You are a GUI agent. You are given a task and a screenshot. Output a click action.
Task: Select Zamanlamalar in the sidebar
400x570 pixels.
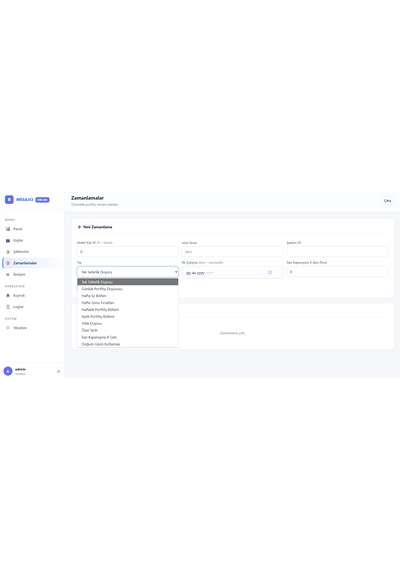32,263
